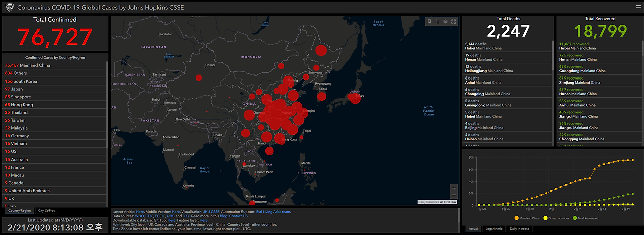
Task: Select the 16 Germany row
Action: [x=54, y=136]
